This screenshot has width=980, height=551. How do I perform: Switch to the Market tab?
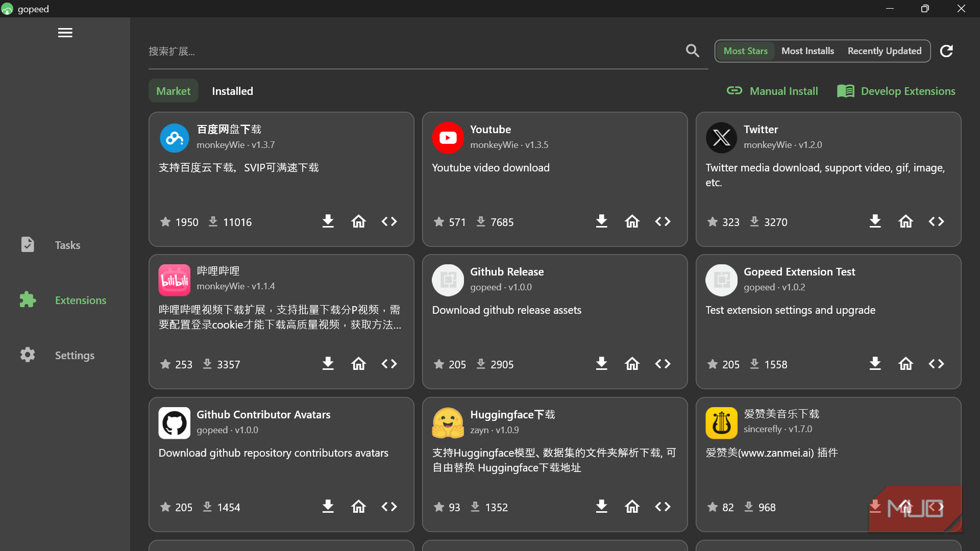173,91
